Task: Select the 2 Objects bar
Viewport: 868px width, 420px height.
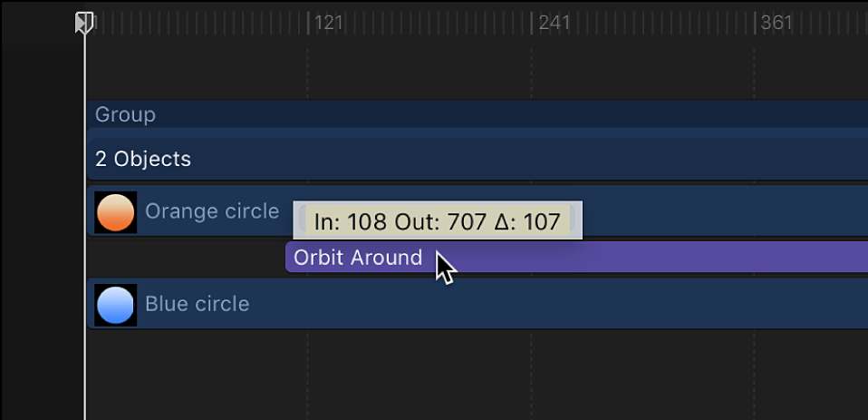Action: click(x=453, y=160)
